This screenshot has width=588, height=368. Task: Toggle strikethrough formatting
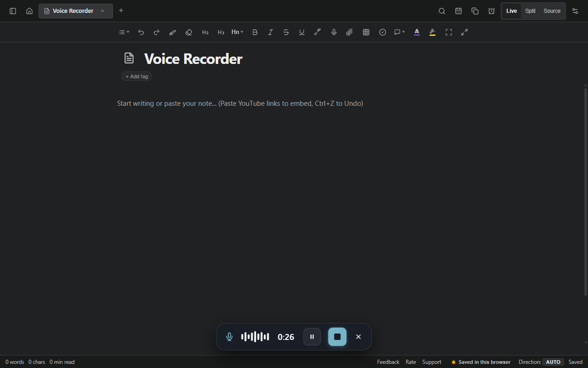pos(286,32)
